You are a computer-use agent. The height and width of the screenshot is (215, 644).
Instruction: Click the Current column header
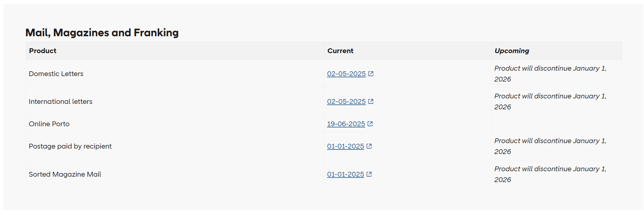pos(340,51)
